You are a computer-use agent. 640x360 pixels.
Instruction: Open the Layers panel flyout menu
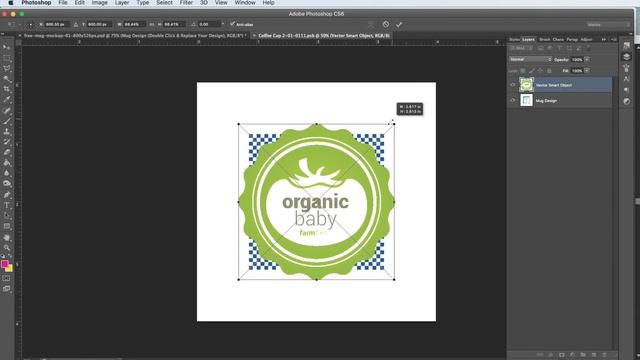pyautogui.click(x=613, y=40)
